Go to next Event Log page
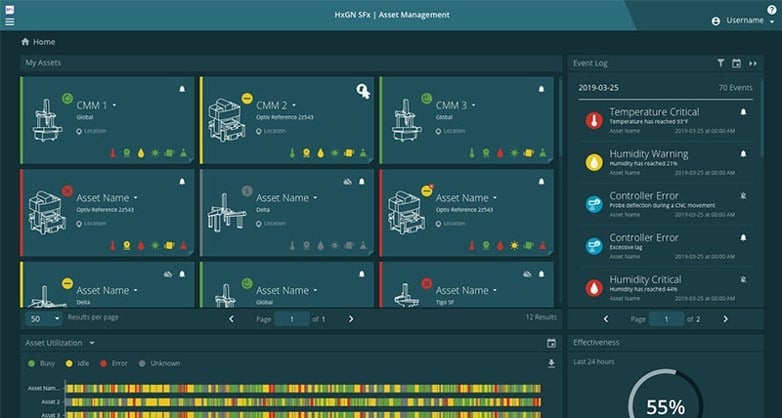This screenshot has width=782, height=418. click(x=725, y=319)
